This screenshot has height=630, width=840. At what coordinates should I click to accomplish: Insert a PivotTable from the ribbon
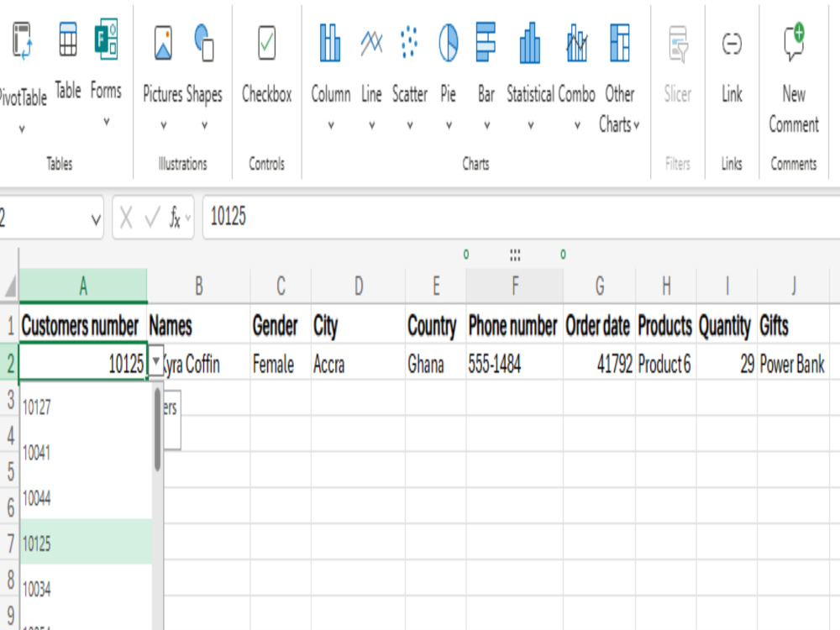(22, 40)
